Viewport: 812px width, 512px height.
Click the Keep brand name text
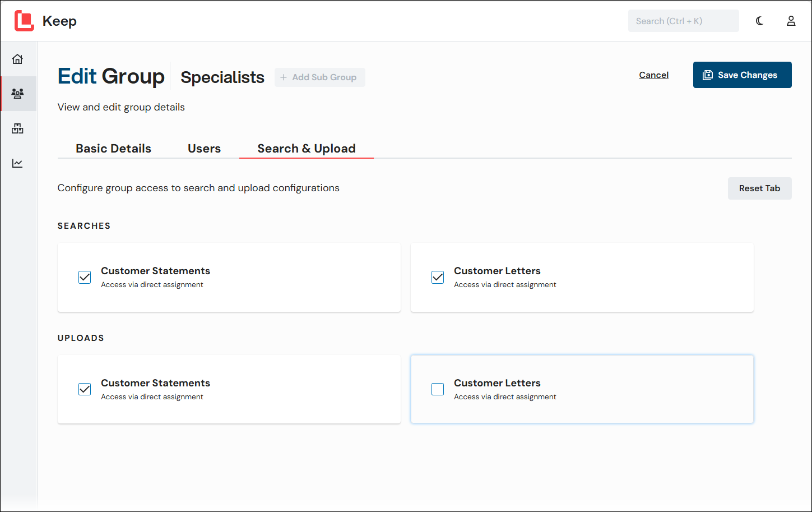click(59, 21)
